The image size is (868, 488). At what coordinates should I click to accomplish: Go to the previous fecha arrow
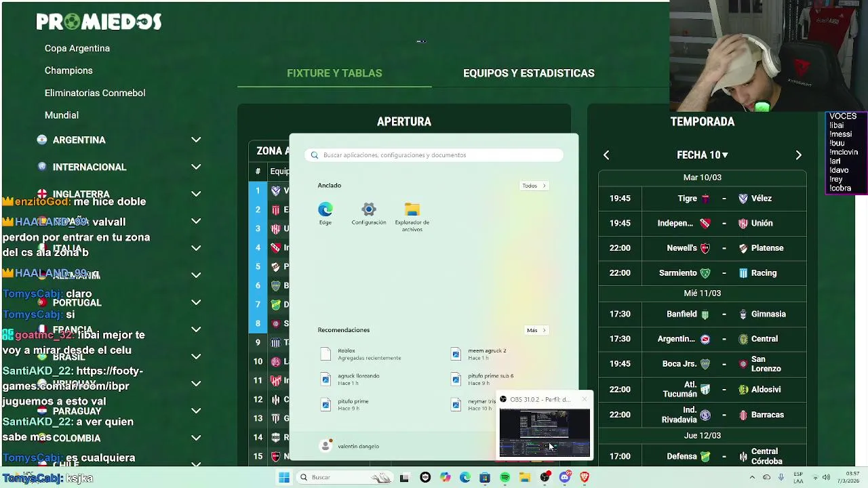(606, 155)
